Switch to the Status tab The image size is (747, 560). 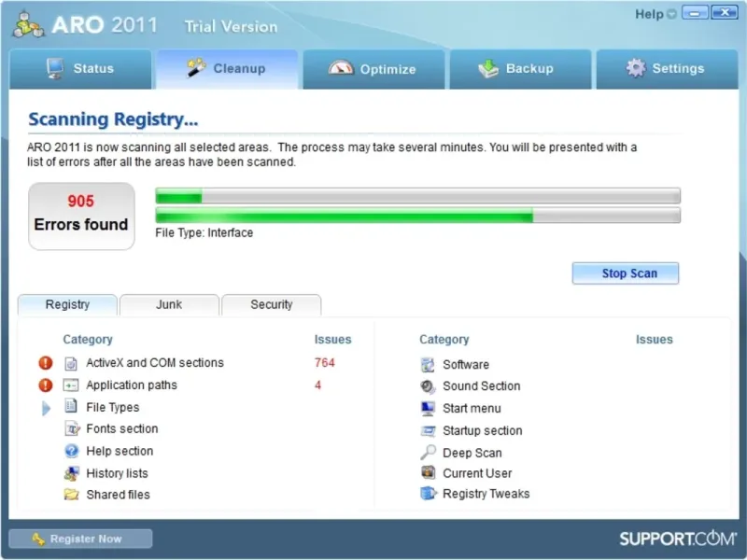coord(80,68)
